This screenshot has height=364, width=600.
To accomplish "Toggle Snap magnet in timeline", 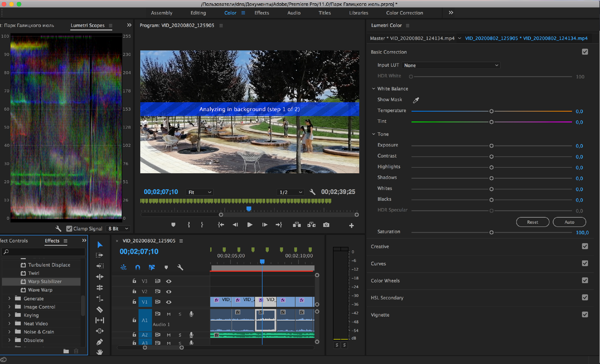I will 137,268.
